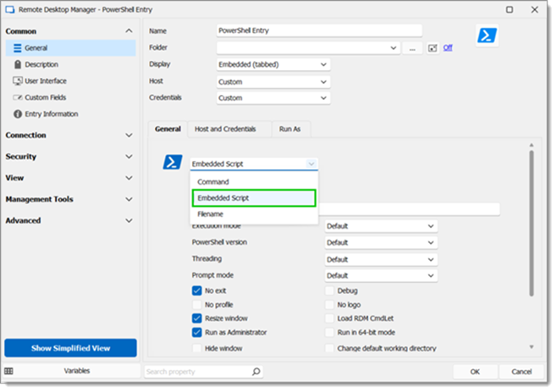Click the User Interface monitor icon

pyautogui.click(x=18, y=81)
